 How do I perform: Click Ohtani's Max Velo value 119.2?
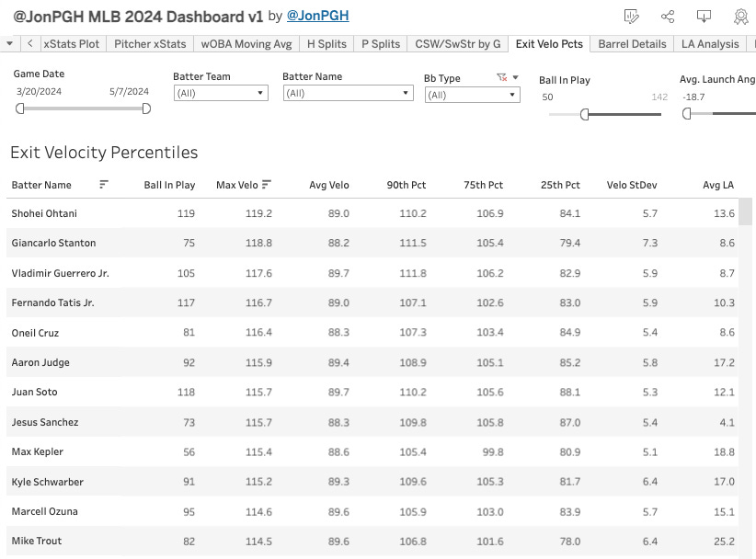tap(258, 213)
